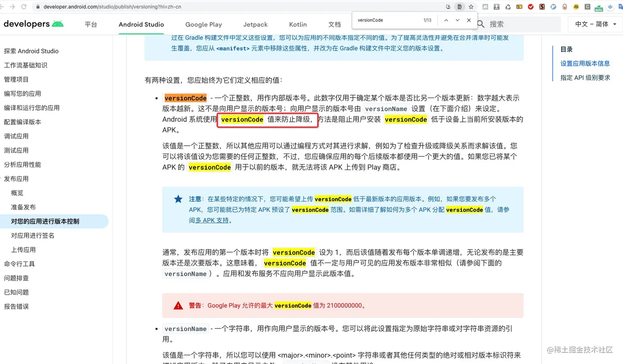
Task: Reload the page with the refresh icon
Action: tap(24, 7)
